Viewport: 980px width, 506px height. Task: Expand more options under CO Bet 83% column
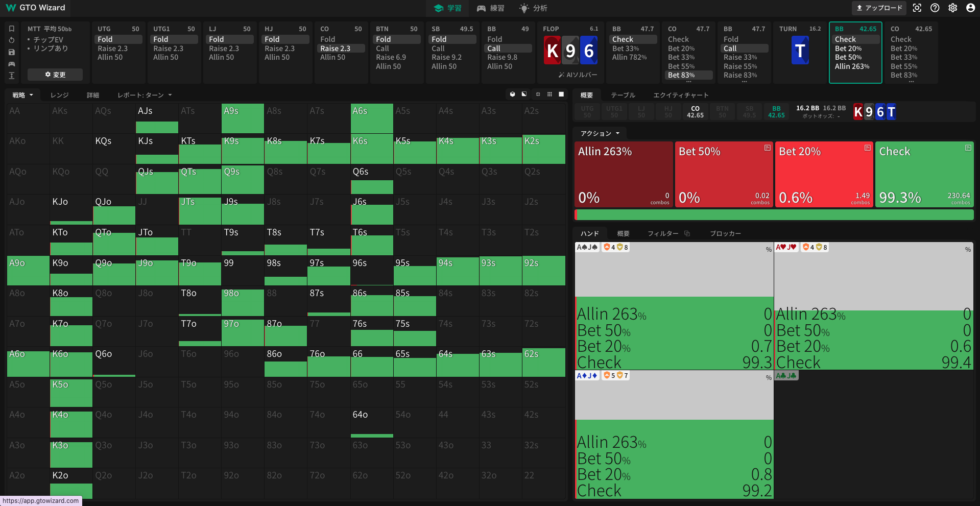(x=689, y=82)
